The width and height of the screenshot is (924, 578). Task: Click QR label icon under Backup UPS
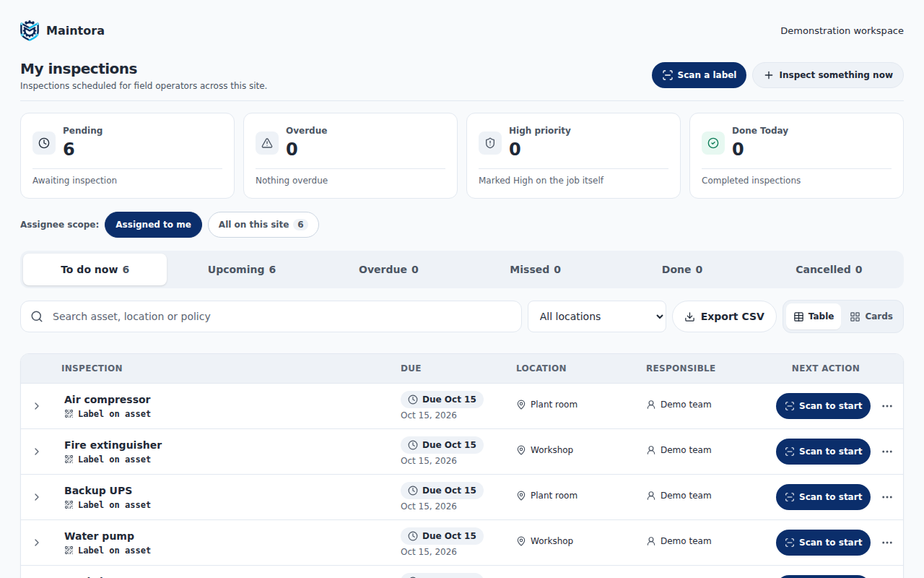coord(69,505)
